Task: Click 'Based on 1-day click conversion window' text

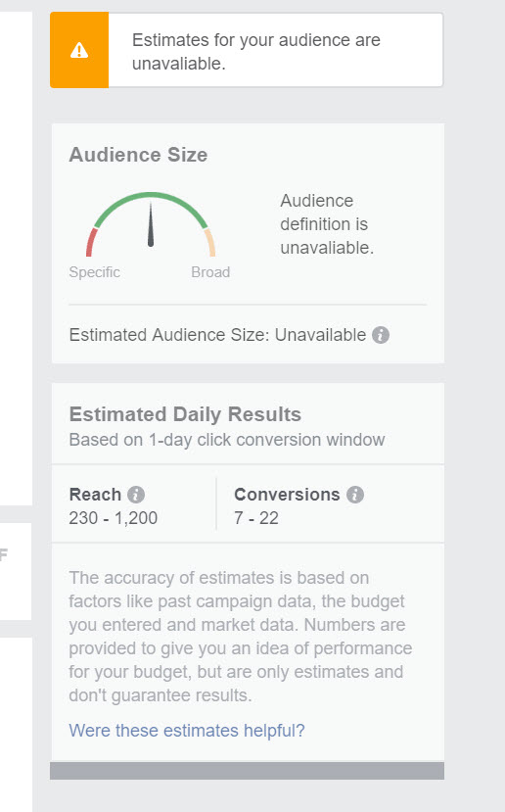Action: [227, 440]
